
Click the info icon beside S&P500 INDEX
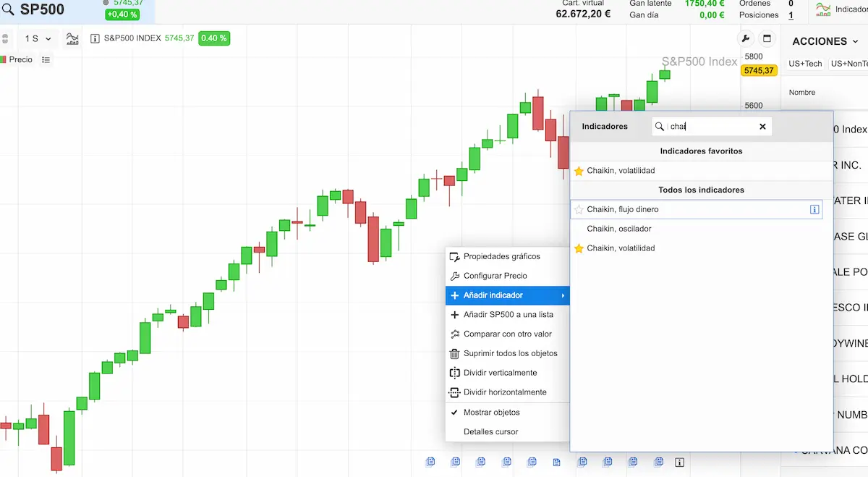click(x=95, y=38)
